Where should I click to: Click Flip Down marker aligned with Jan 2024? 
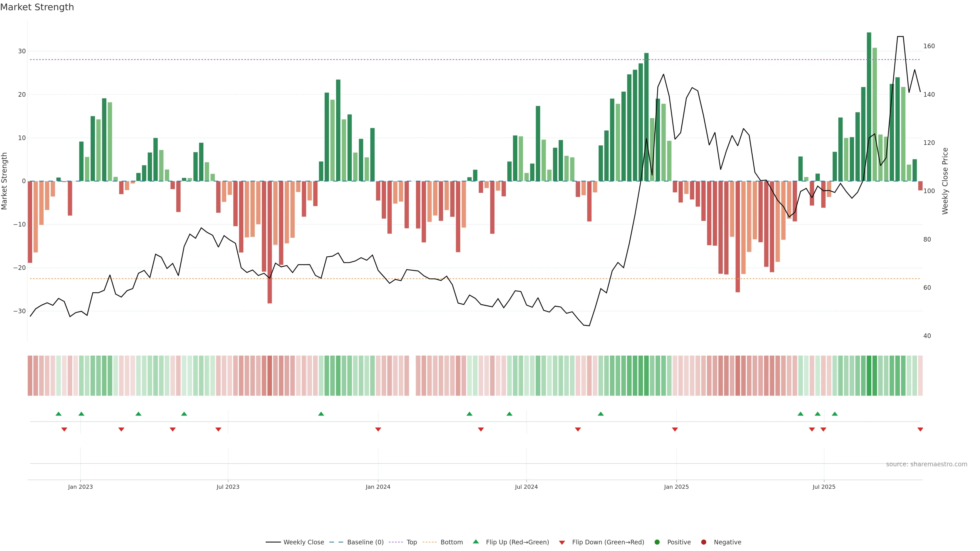point(378,429)
